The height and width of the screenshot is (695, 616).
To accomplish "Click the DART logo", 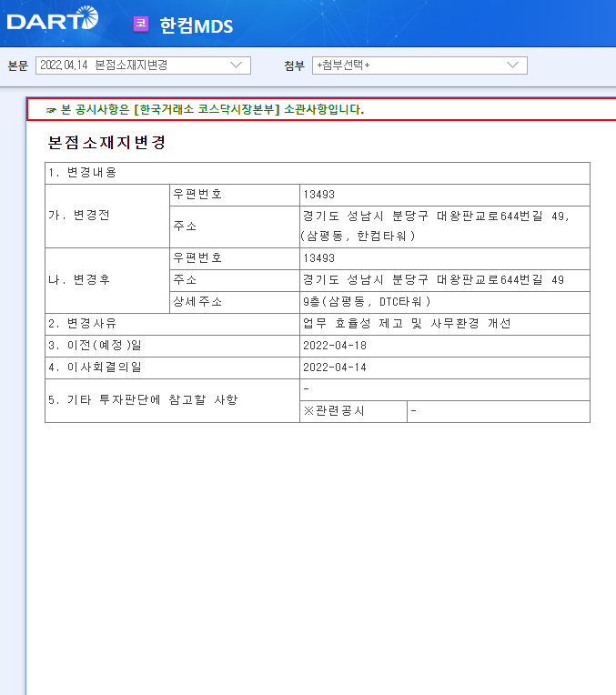I will 53,19.
